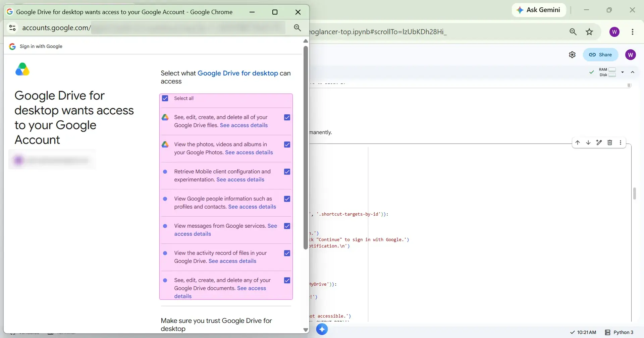The image size is (644, 338).
Task: Click the zoom magnifier icon in popup address bar
Action: pos(298,28)
